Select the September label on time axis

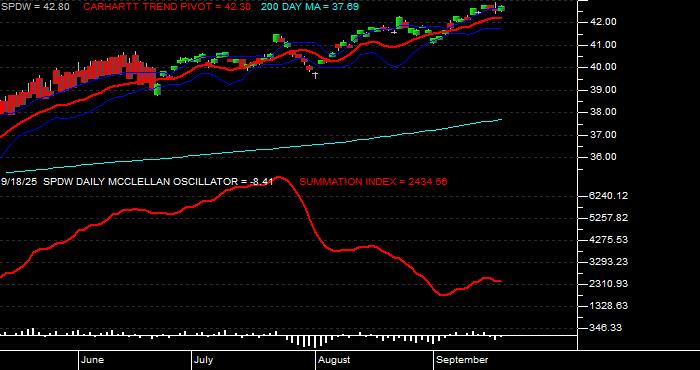click(462, 360)
